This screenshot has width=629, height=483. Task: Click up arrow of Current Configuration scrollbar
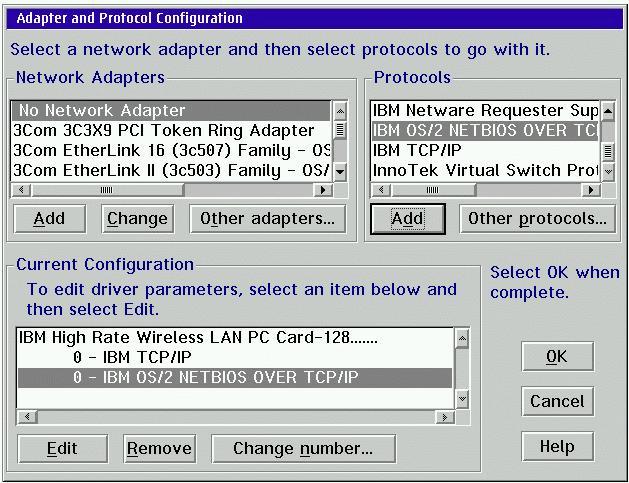click(463, 339)
